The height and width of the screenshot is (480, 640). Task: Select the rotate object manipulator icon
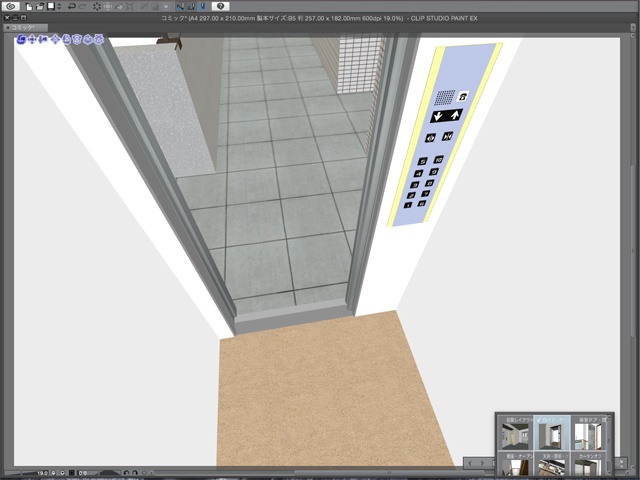coord(66,40)
